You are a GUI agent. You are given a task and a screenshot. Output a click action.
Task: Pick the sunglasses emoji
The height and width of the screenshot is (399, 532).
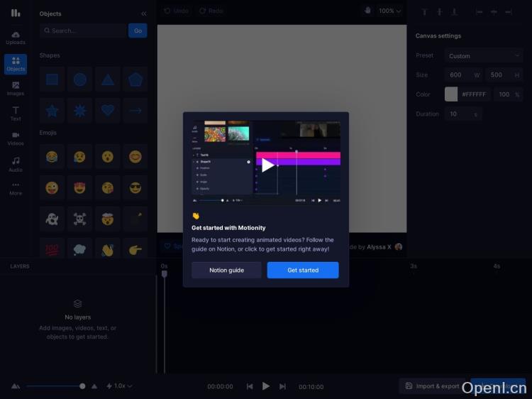pyautogui.click(x=135, y=187)
